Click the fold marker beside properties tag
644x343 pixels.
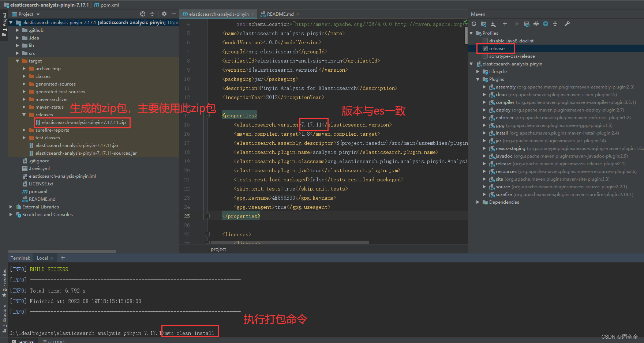(x=207, y=116)
